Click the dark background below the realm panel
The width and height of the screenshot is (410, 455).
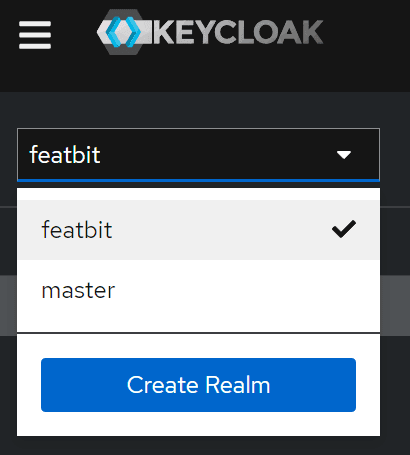[205, 446]
